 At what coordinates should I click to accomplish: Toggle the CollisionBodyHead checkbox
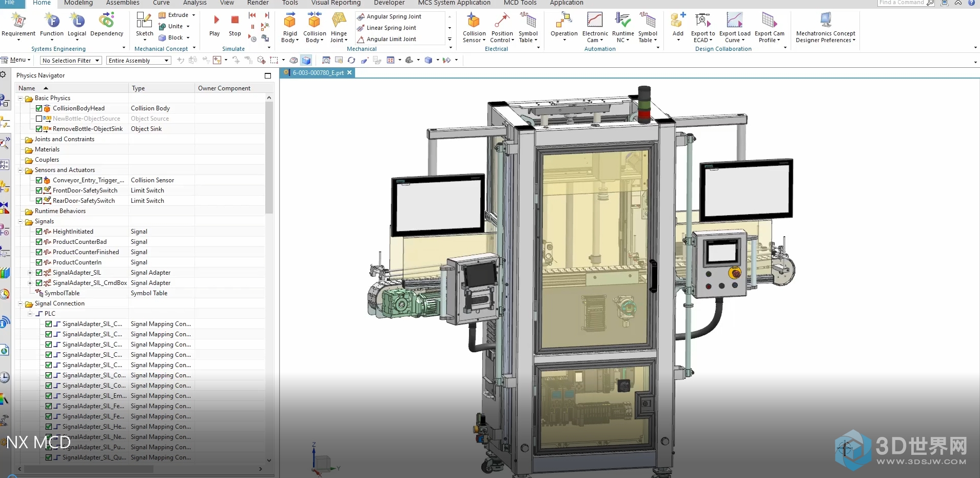tap(39, 108)
